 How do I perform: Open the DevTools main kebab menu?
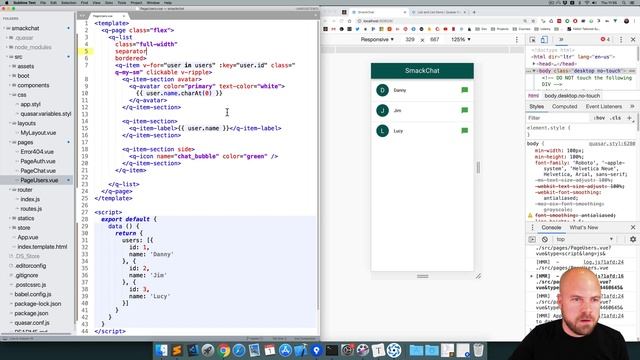click(621, 40)
